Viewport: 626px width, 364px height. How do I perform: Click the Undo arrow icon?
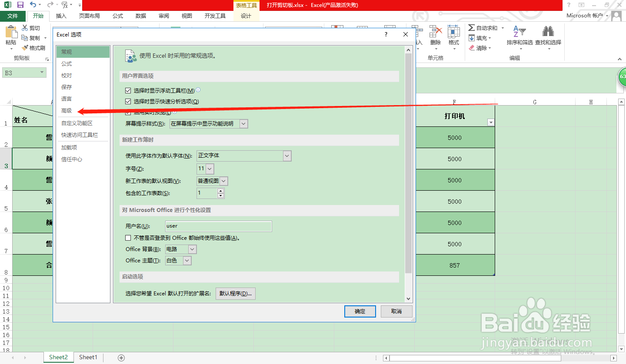(x=33, y=5)
